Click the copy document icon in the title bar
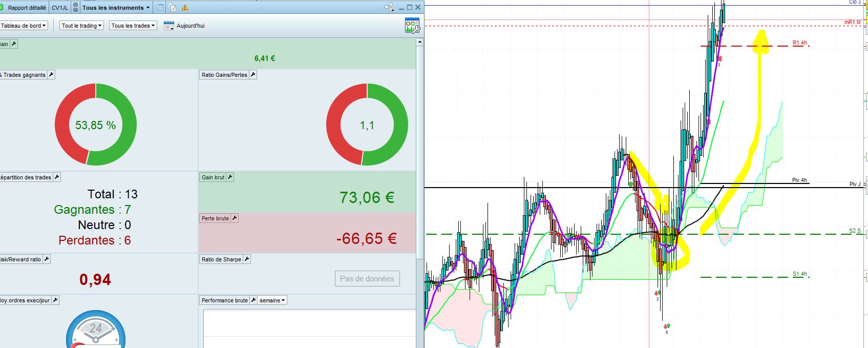 click(x=173, y=8)
